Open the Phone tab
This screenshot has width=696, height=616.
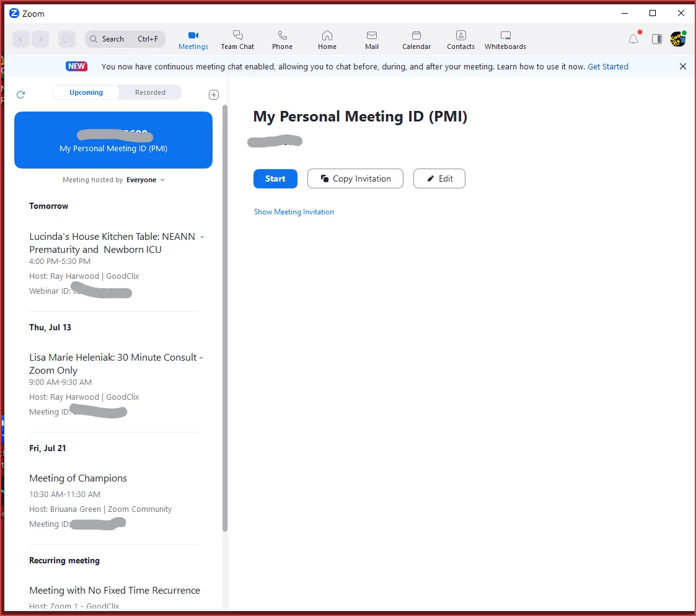283,40
